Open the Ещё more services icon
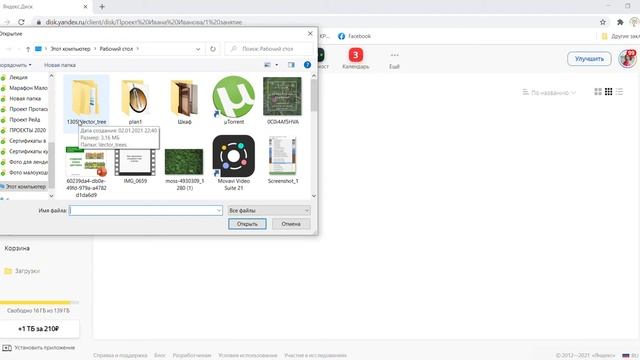Viewport: 640px width, 360px height. point(394,60)
